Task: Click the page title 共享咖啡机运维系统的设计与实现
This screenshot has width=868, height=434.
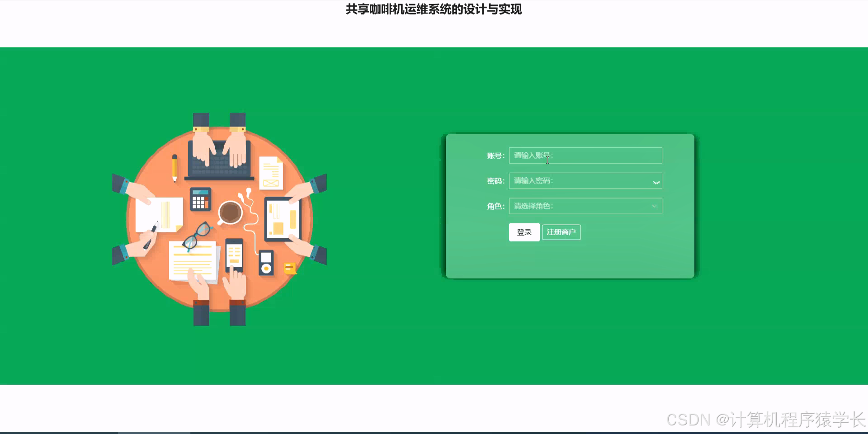Action: [x=434, y=9]
